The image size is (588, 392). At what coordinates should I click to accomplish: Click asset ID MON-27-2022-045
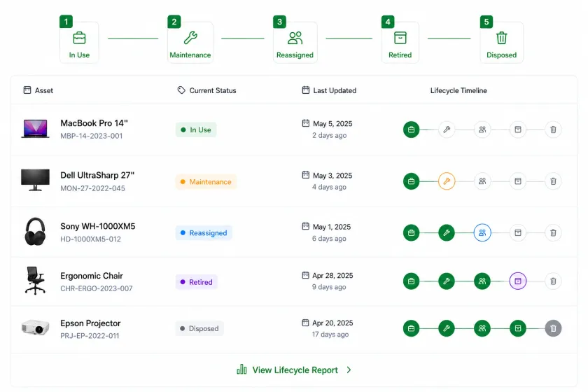tap(92, 188)
